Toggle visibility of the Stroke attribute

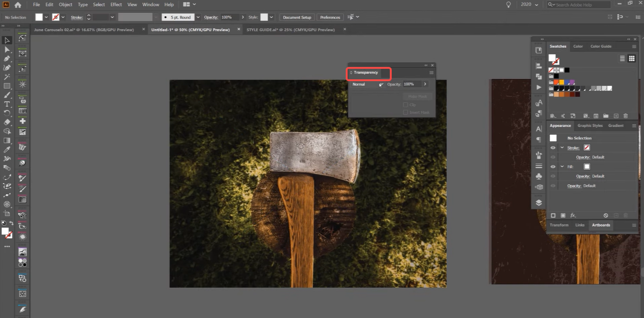coord(552,147)
